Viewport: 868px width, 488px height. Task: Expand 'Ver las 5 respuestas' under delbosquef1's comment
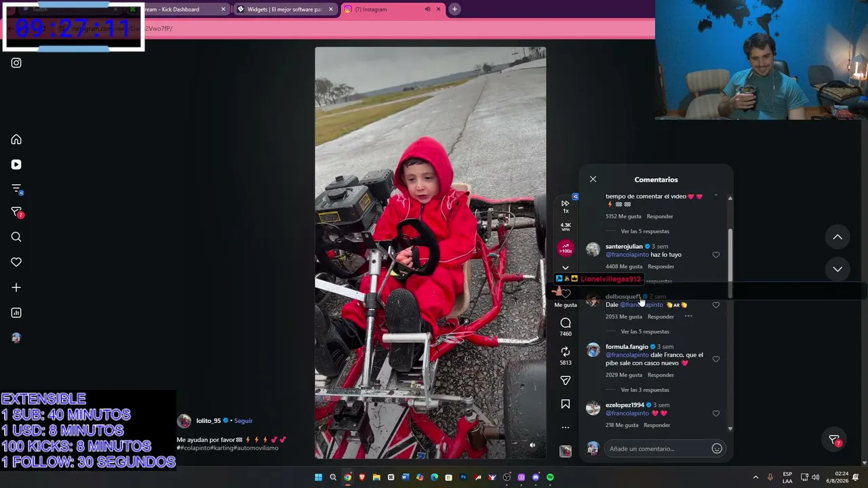click(645, 331)
